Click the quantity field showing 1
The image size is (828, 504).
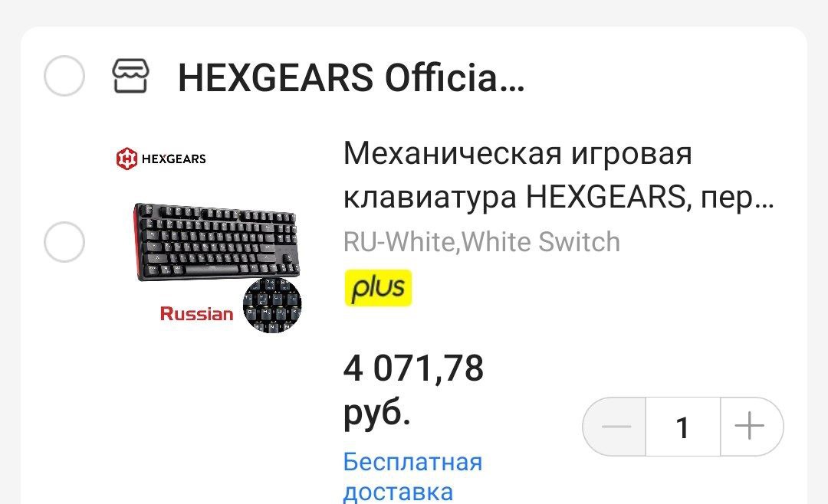683,427
